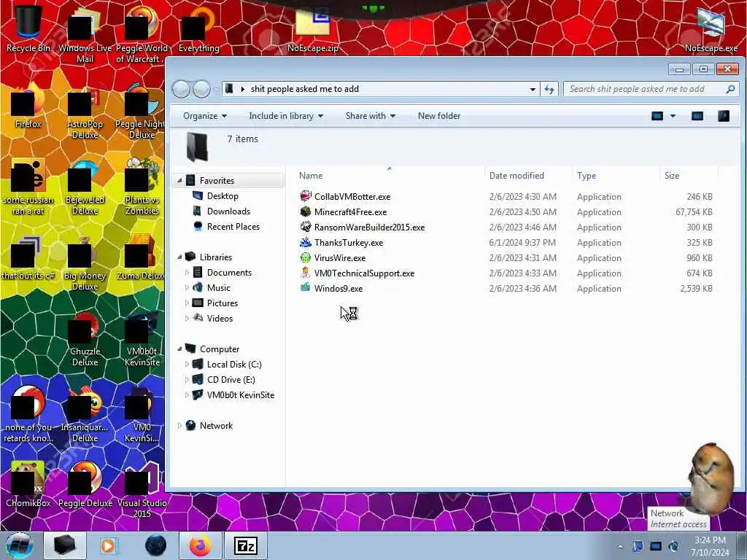Open the view options dropdown arrow
Viewport: 747px width, 560px height.
[673, 116]
